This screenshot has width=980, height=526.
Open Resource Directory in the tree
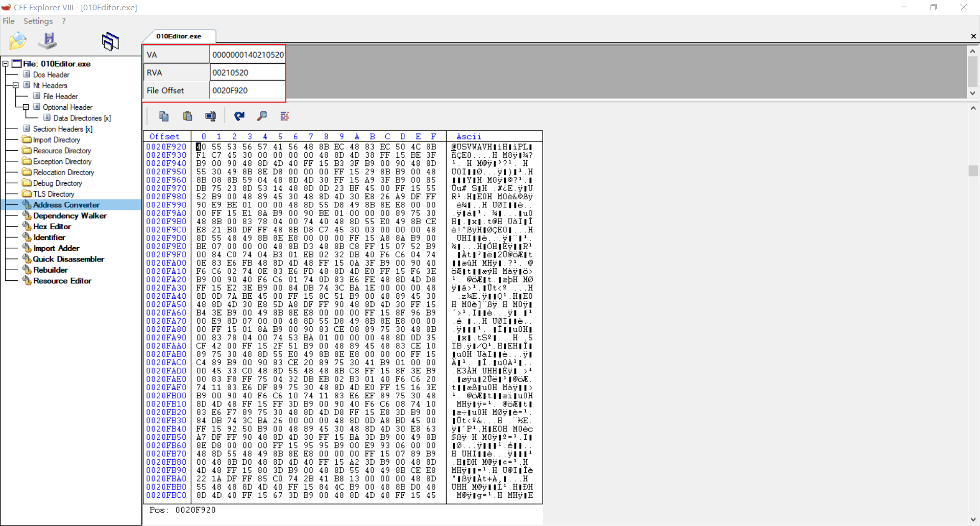[62, 151]
